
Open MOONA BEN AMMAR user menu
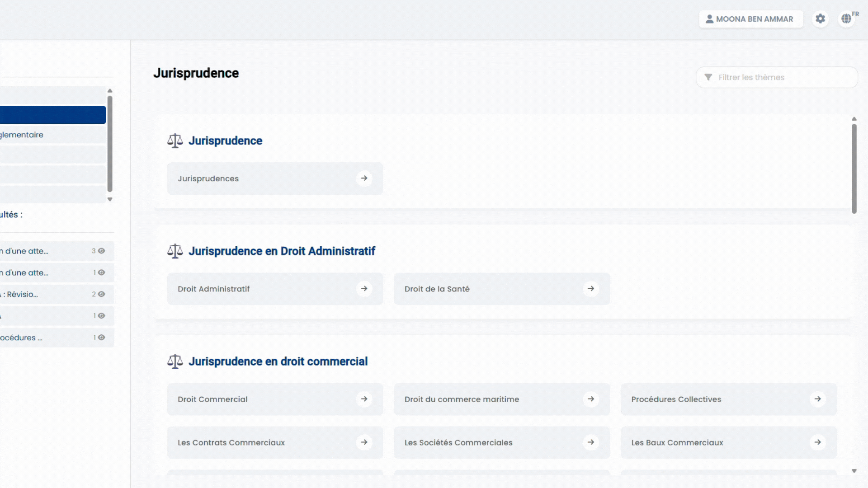click(750, 19)
